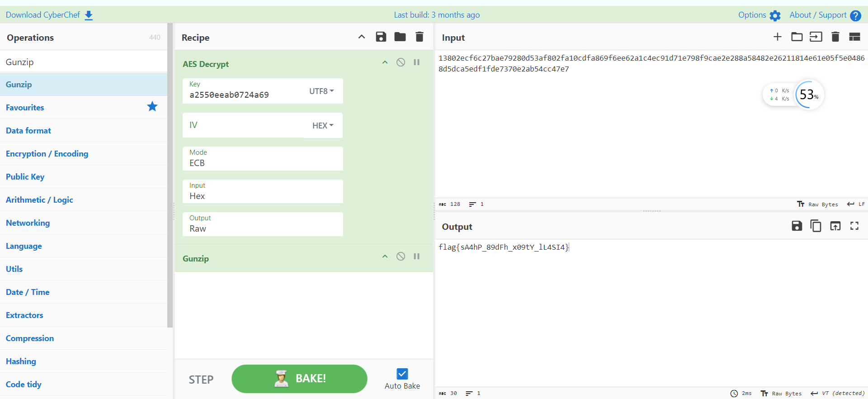Expand the Code tidy category
Screen dimensions: 868x399
(84, 385)
